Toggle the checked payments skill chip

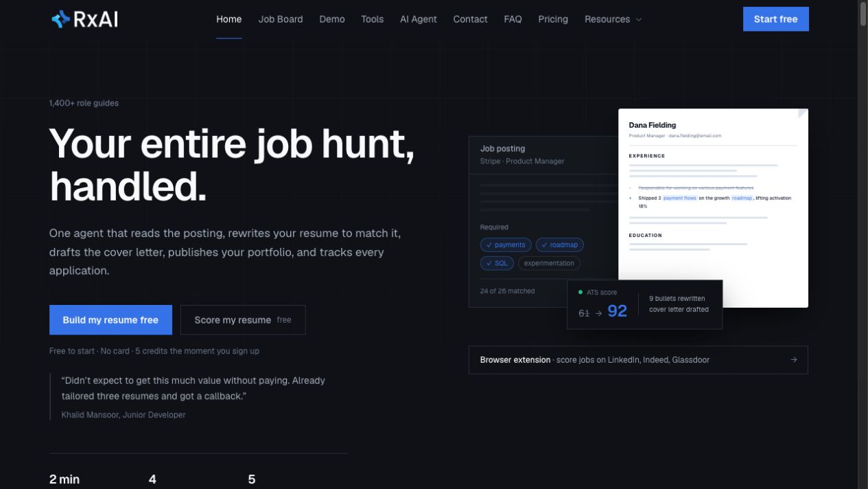(x=506, y=245)
